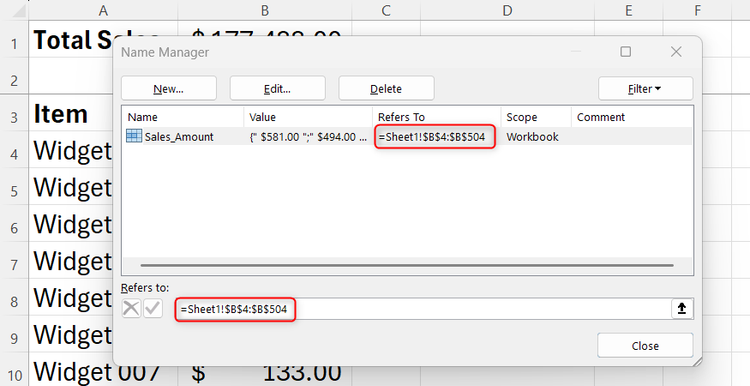Confirm the reference edit with checkmark icon
Screen dimensions: 750x386
point(153,309)
